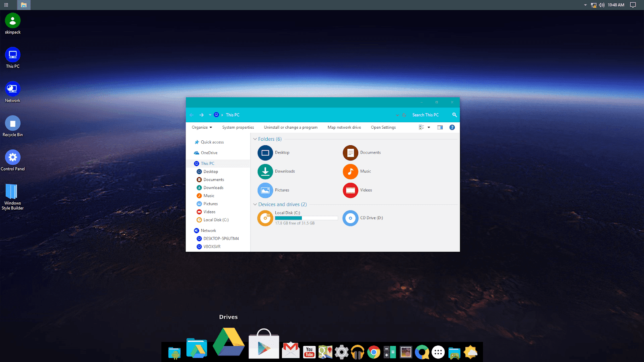Viewport: 644px width, 362px height.
Task: Open Google Play Music headphones icon
Action: pyautogui.click(x=357, y=352)
